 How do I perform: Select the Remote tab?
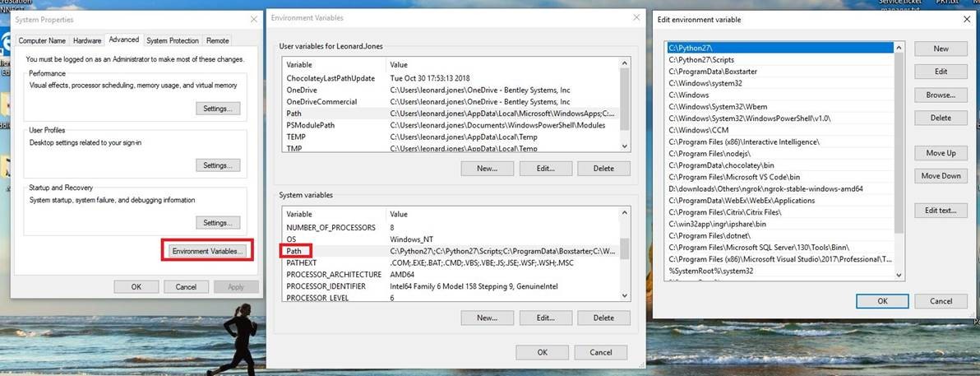click(218, 40)
